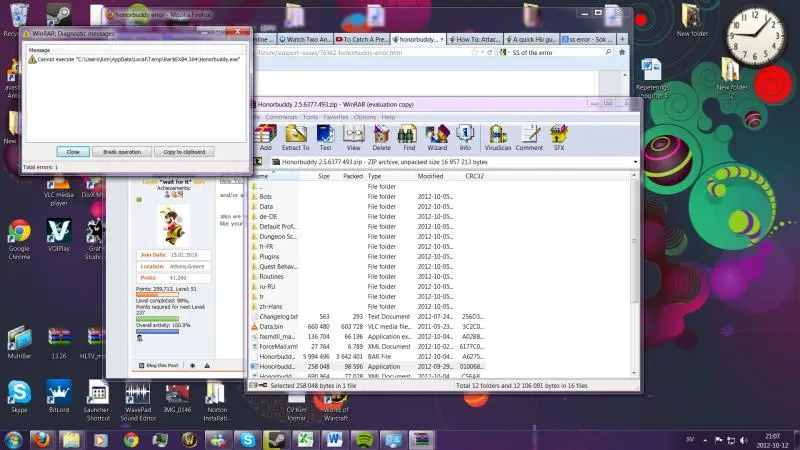This screenshot has width=800, height=450.
Task: Open the Google Chrome desktop shortcut
Action: pos(19,239)
